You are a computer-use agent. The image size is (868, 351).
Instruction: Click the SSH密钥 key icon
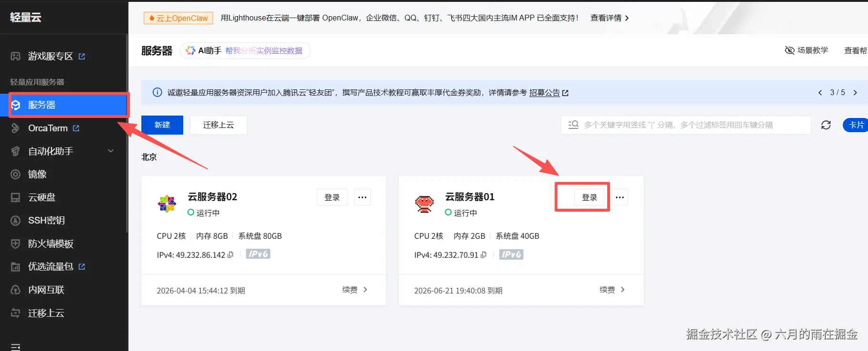(x=16, y=220)
